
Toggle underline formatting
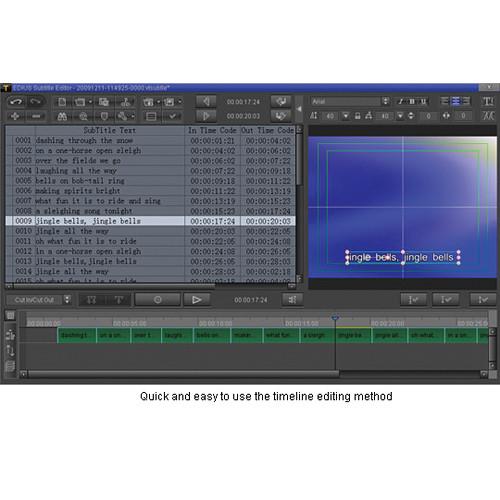(x=423, y=101)
